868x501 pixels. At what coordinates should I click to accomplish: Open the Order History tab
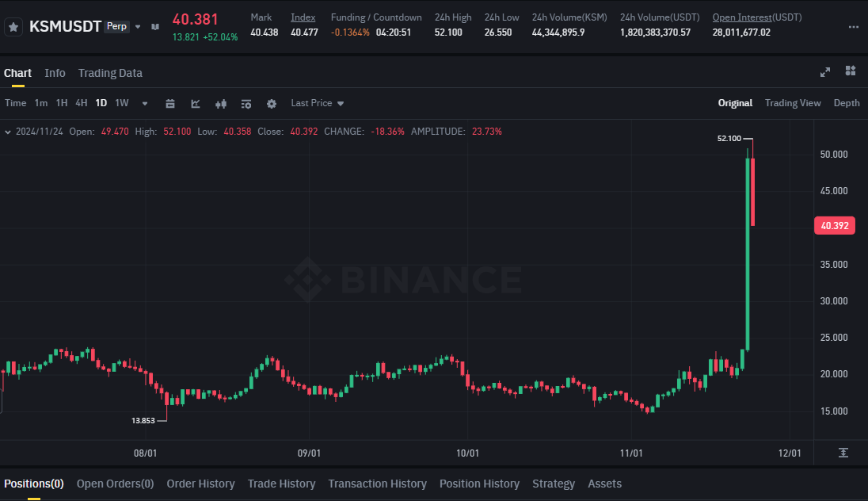tap(201, 484)
